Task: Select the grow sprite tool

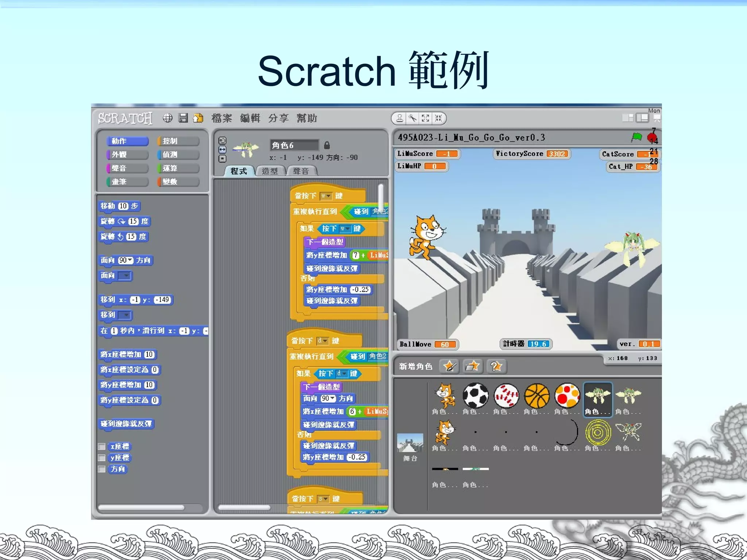Action: [425, 118]
